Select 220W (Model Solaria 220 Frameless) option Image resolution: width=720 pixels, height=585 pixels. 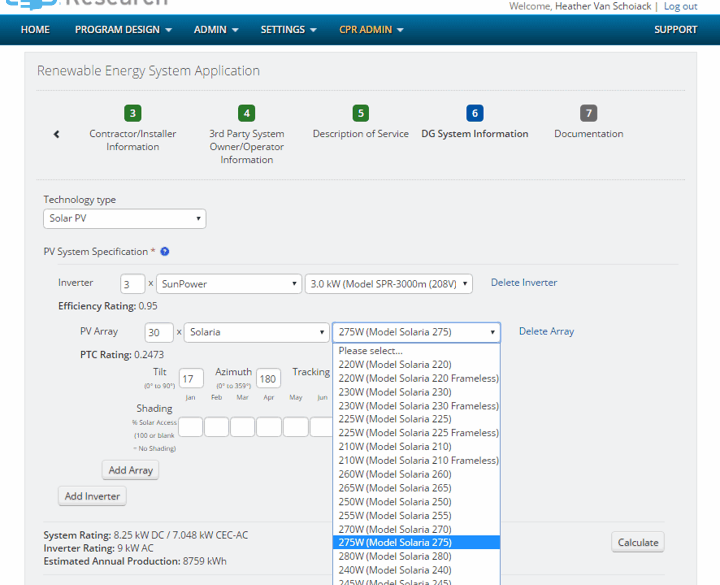[416, 378]
